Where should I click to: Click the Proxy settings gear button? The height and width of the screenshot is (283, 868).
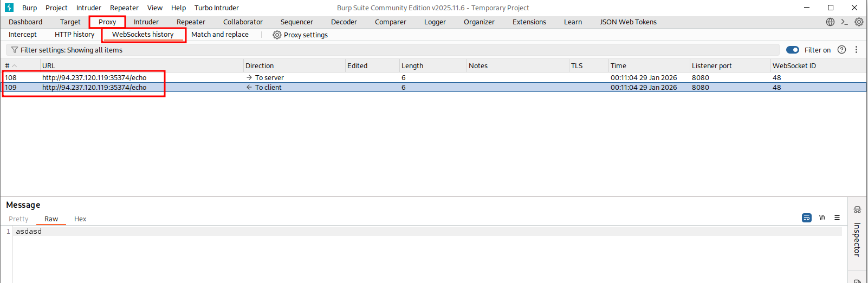[x=300, y=35]
